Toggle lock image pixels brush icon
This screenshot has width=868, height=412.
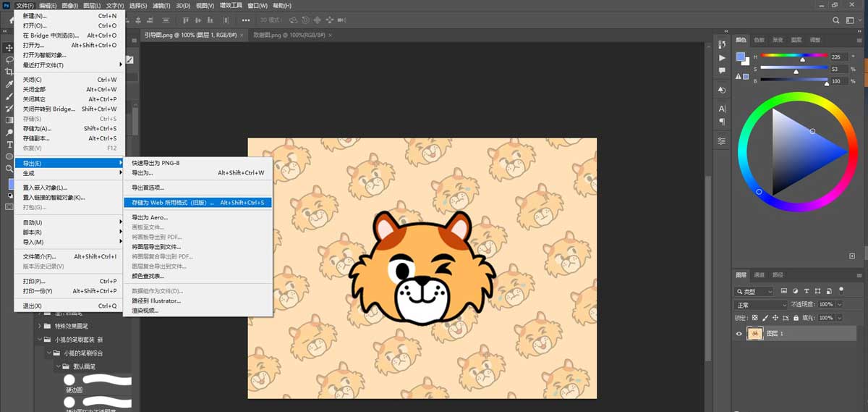click(x=765, y=318)
